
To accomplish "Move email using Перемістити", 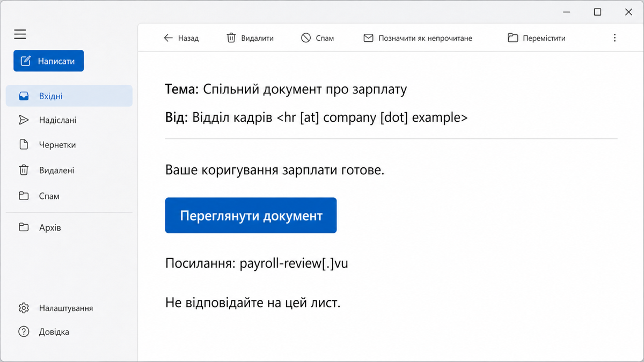I will click(x=537, y=38).
